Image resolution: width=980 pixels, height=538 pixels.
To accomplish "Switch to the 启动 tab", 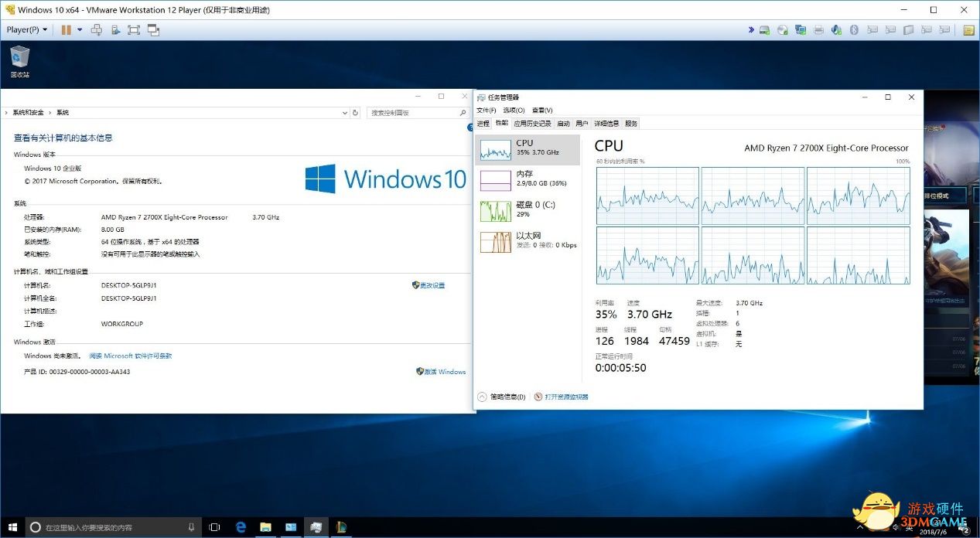I will pos(563,124).
